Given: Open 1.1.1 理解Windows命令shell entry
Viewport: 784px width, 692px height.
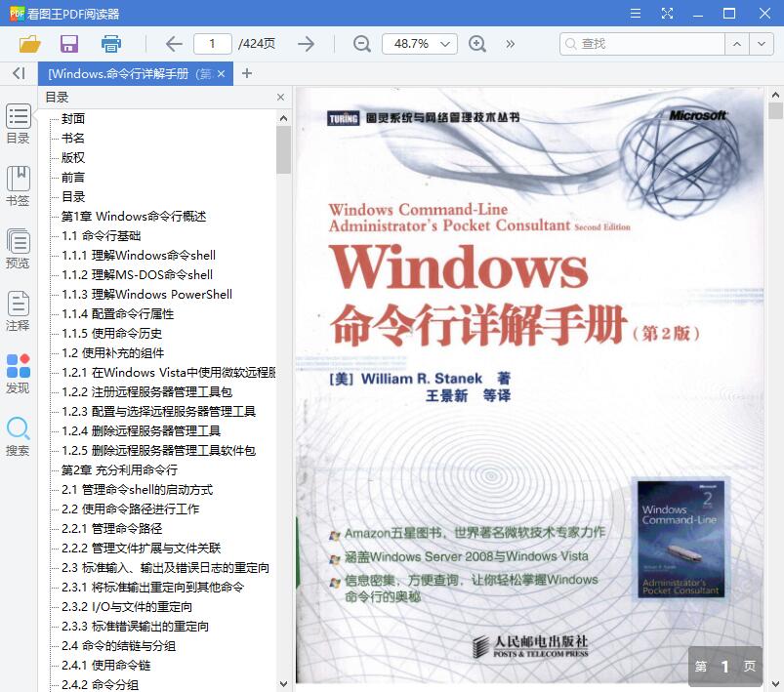Looking at the screenshot, I should pos(139,255).
